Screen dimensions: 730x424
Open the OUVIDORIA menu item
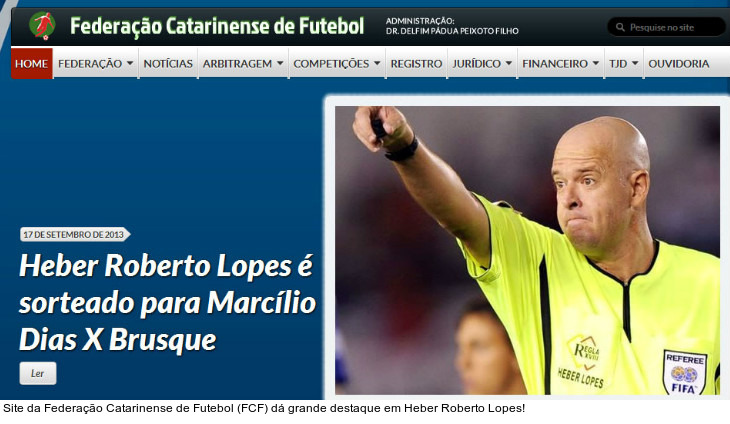678,63
